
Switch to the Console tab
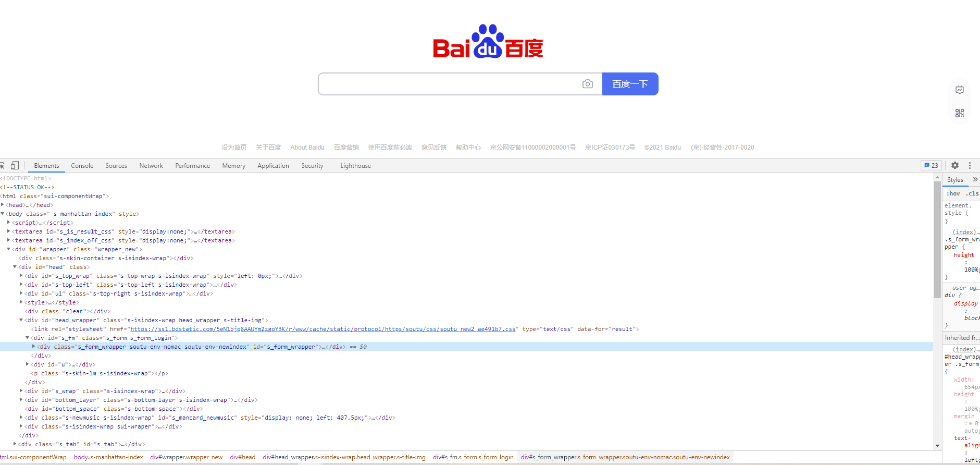82,166
